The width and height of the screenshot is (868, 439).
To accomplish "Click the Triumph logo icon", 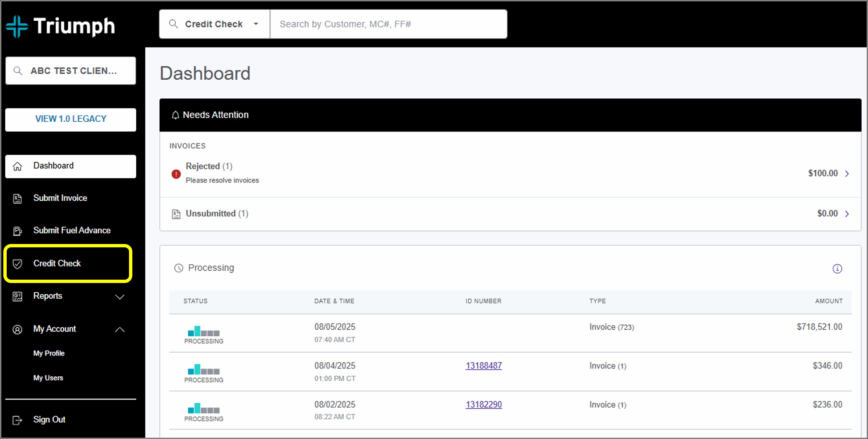I will [17, 26].
